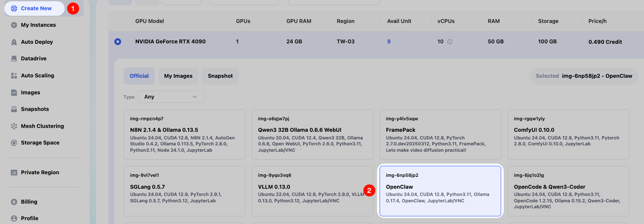644x224 pixels.
Task: Switch to the My Images tab
Action: [178, 76]
